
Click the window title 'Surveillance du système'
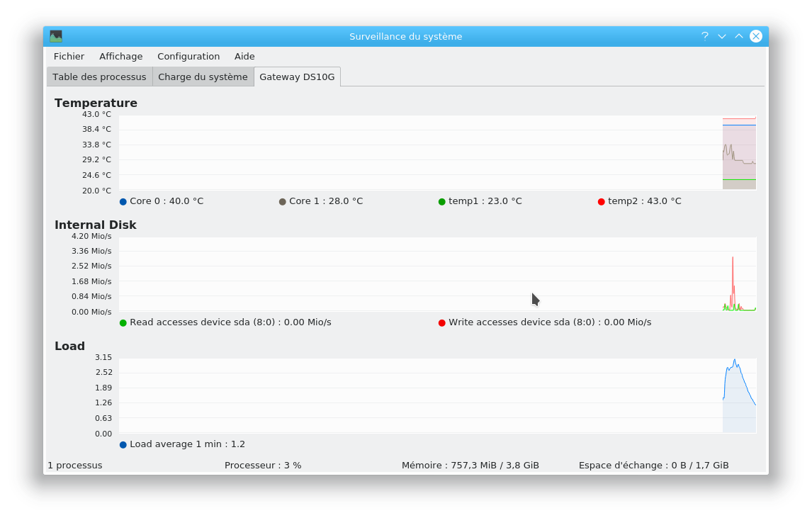pyautogui.click(x=405, y=36)
